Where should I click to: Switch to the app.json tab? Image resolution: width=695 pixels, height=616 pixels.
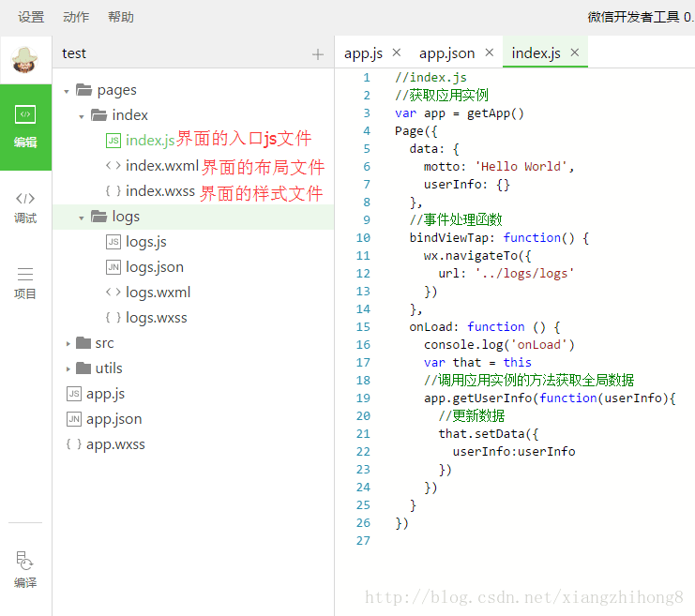(x=446, y=53)
